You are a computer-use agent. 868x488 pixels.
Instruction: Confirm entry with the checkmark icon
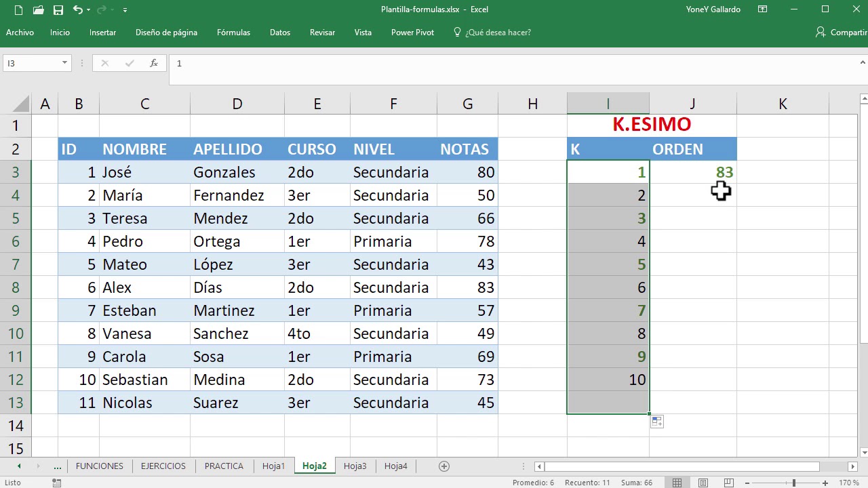(x=129, y=63)
